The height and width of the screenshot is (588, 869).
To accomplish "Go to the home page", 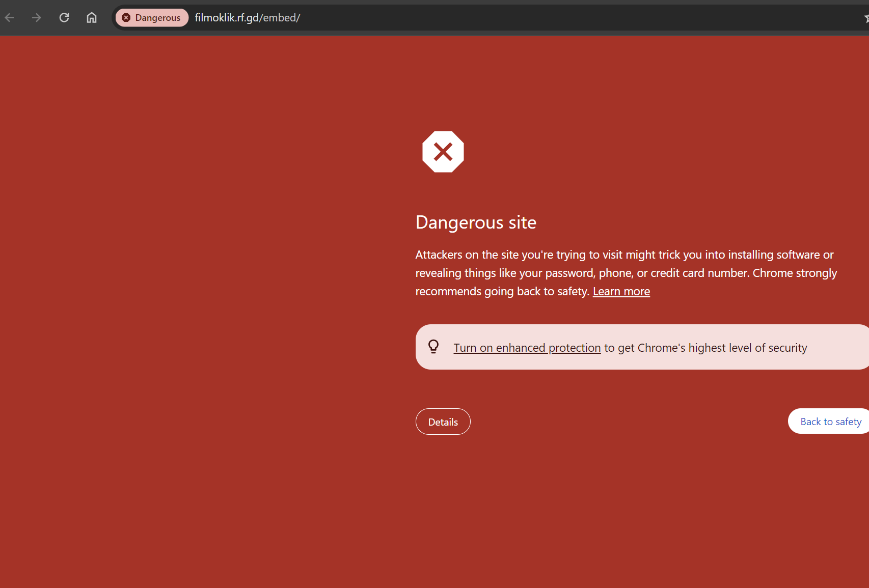I will (92, 18).
